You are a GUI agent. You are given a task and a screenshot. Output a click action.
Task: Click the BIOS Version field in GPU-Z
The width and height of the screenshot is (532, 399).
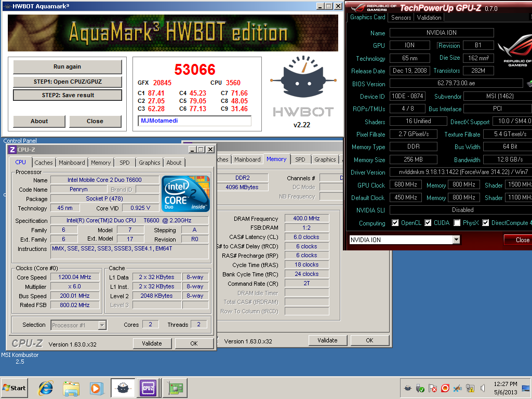point(456,83)
